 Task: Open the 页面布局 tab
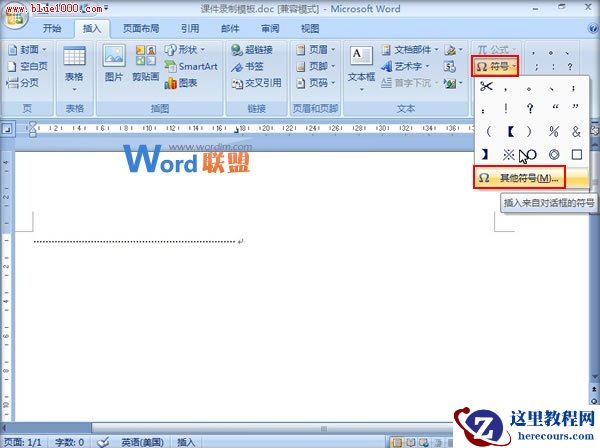click(140, 29)
